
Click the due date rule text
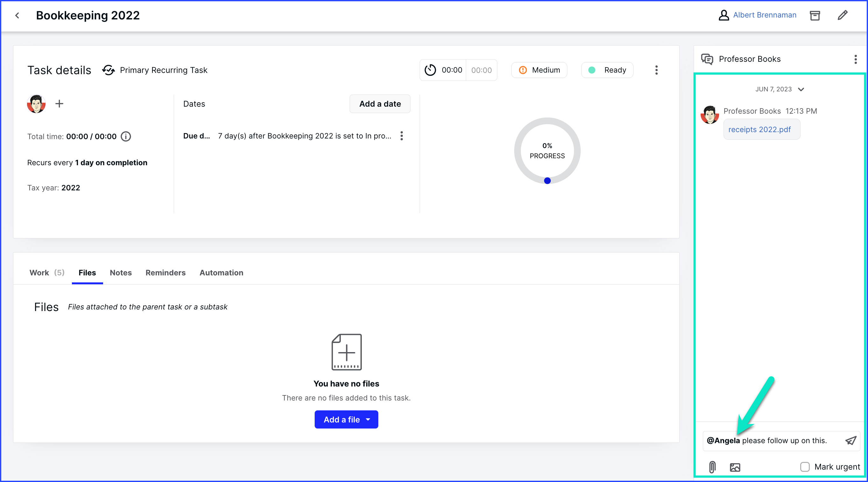[x=304, y=136]
